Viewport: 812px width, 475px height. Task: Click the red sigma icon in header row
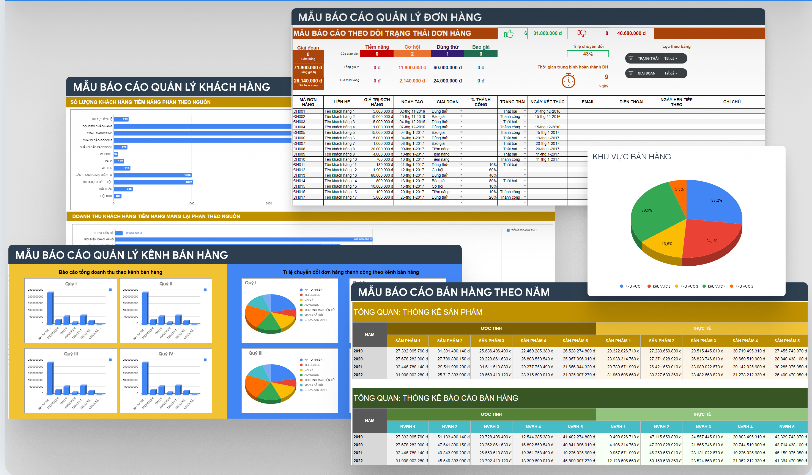coord(582,33)
